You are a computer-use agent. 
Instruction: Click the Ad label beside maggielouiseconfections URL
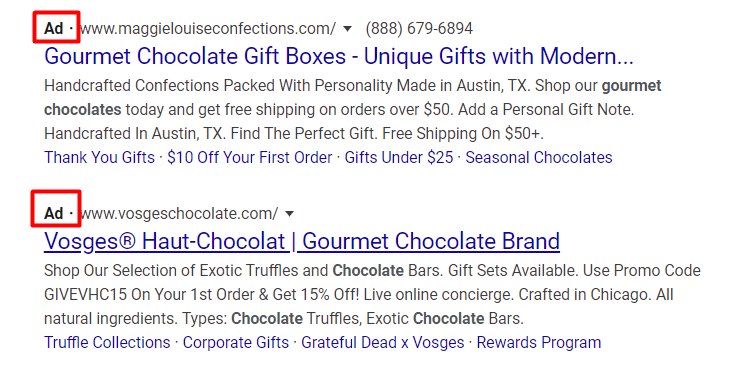54,28
